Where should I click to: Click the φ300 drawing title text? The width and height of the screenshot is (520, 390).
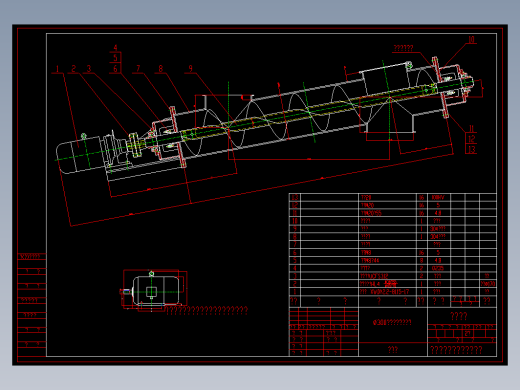click(x=392, y=322)
